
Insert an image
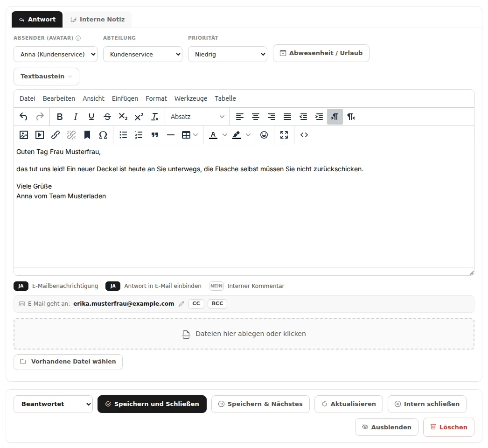[x=24, y=135]
